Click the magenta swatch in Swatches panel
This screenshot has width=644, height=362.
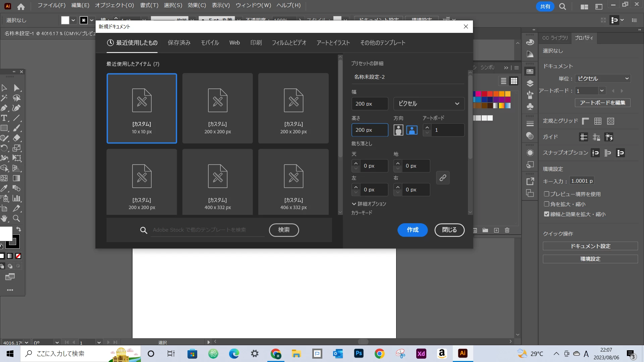[x=478, y=94]
